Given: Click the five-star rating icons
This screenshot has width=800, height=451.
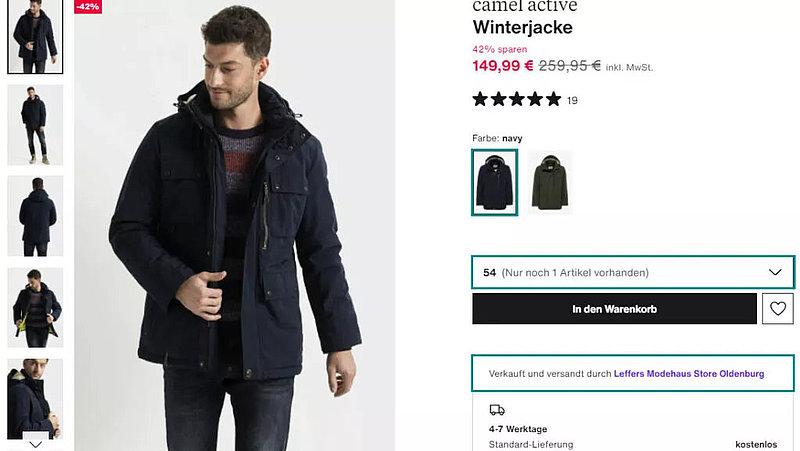Looking at the screenshot, I should click(x=516, y=99).
